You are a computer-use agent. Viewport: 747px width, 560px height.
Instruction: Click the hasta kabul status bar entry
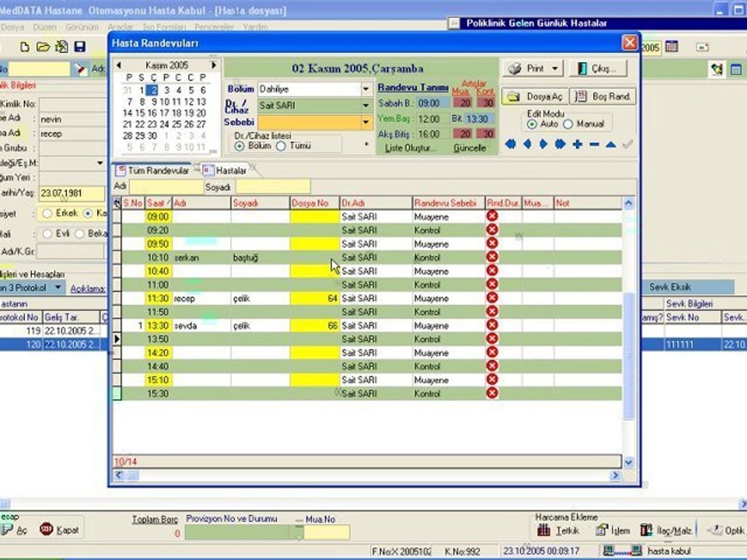[x=669, y=551]
